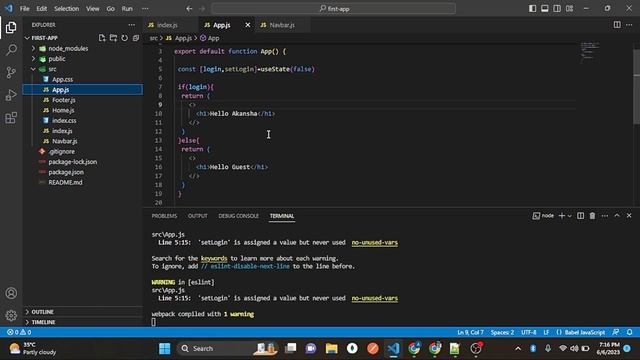
Task: Add a new terminal with plus icon
Action: (562, 216)
